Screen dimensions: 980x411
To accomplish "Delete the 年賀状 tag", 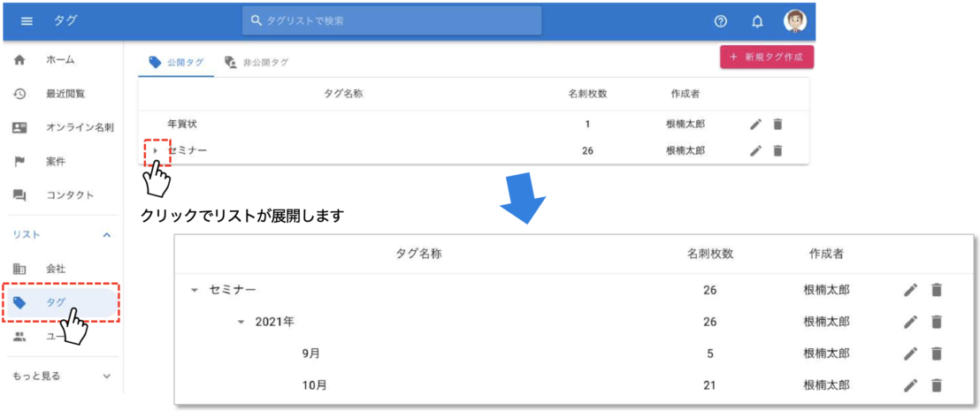I will (777, 125).
